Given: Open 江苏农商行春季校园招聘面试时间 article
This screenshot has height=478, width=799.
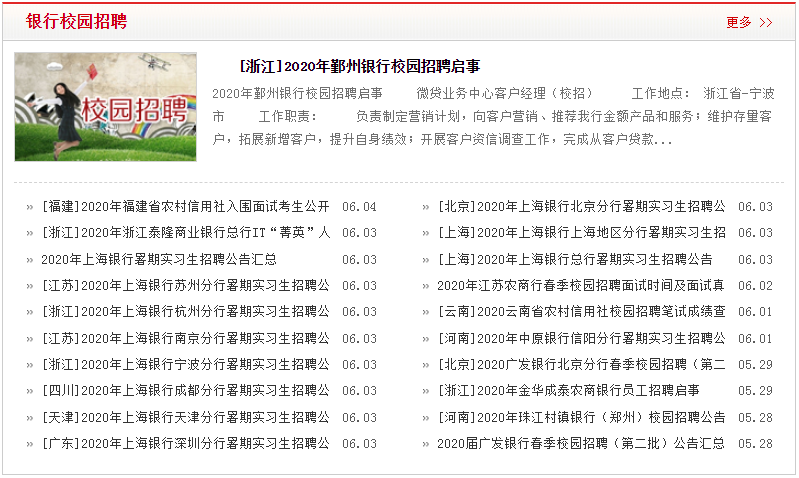Looking at the screenshot, I should click(581, 286).
